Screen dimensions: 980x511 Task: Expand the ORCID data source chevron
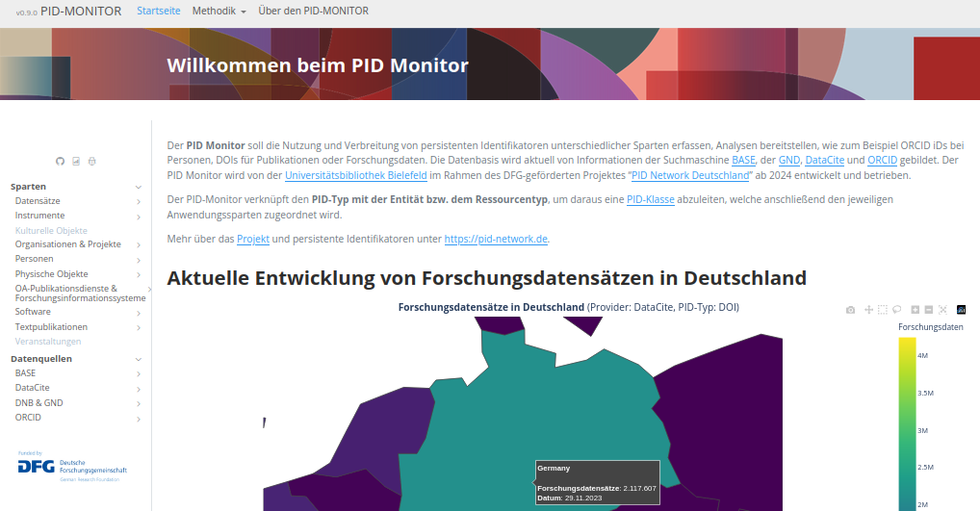pos(139,420)
